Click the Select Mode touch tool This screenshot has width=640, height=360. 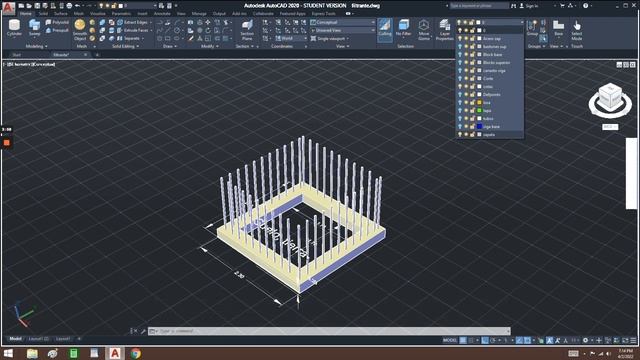tap(577, 30)
